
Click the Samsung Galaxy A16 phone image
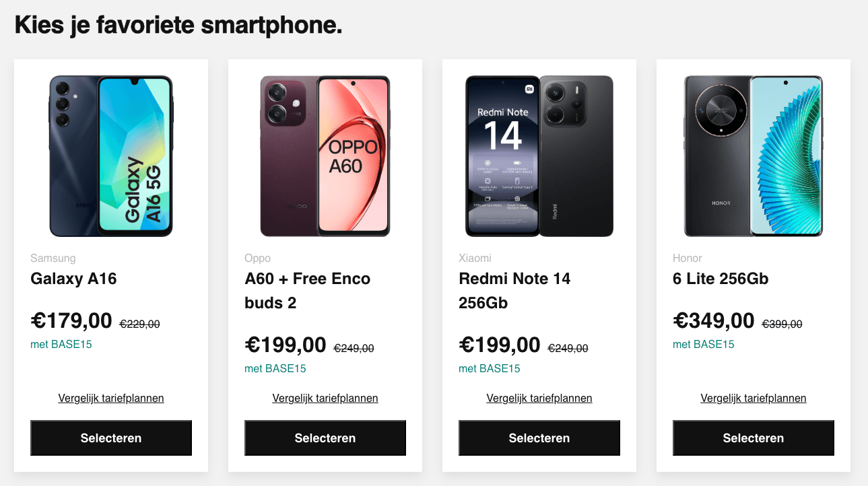pyautogui.click(x=111, y=156)
